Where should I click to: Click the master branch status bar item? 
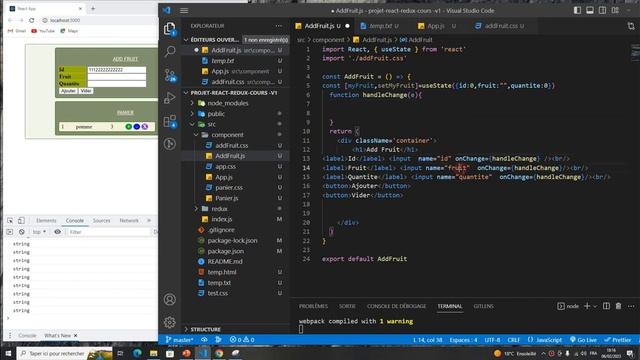click(179, 340)
